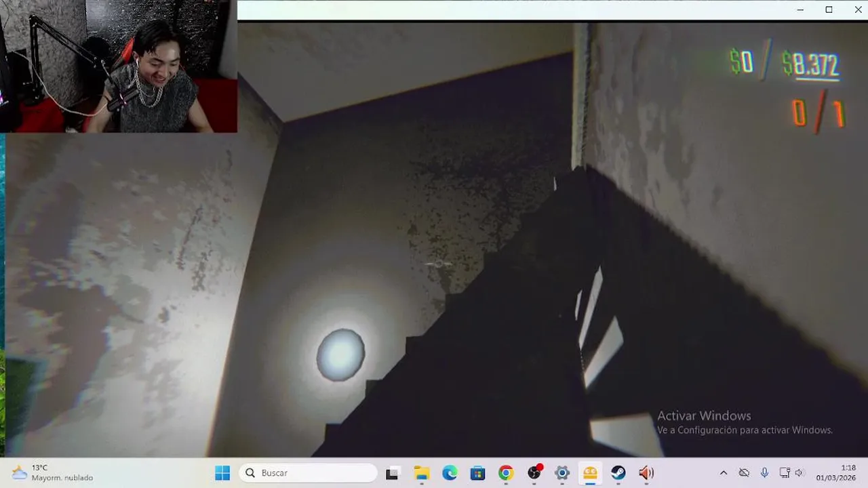This screenshot has width=868, height=488.
Task: Open the red speaker app in taskbar
Action: point(646,473)
